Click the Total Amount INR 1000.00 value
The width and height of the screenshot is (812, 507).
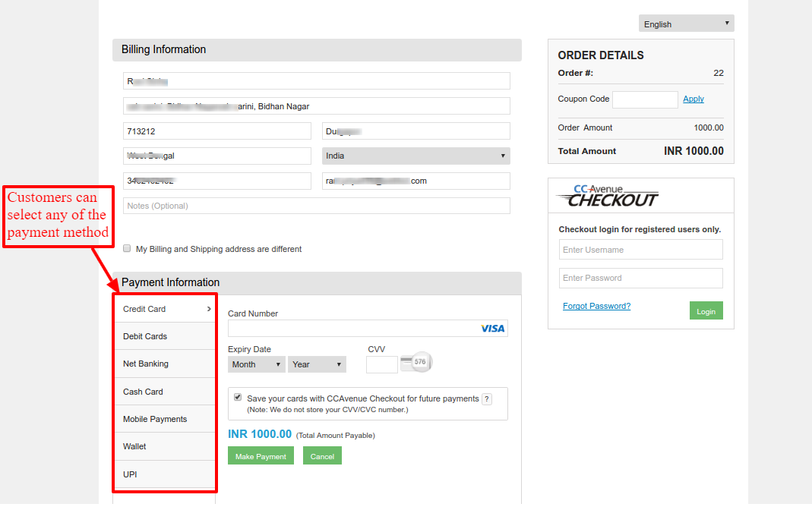tap(694, 151)
